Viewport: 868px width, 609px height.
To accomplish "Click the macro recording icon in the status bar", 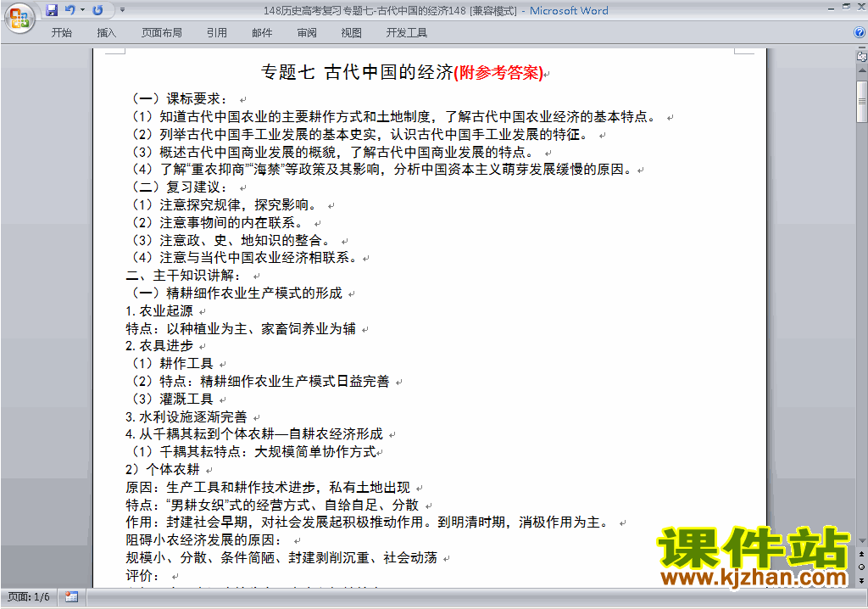I will pyautogui.click(x=71, y=597).
